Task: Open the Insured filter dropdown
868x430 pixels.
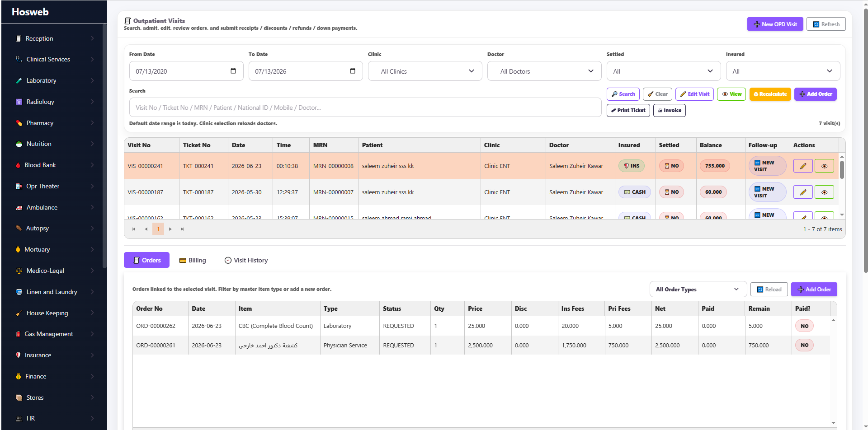Action: point(783,71)
